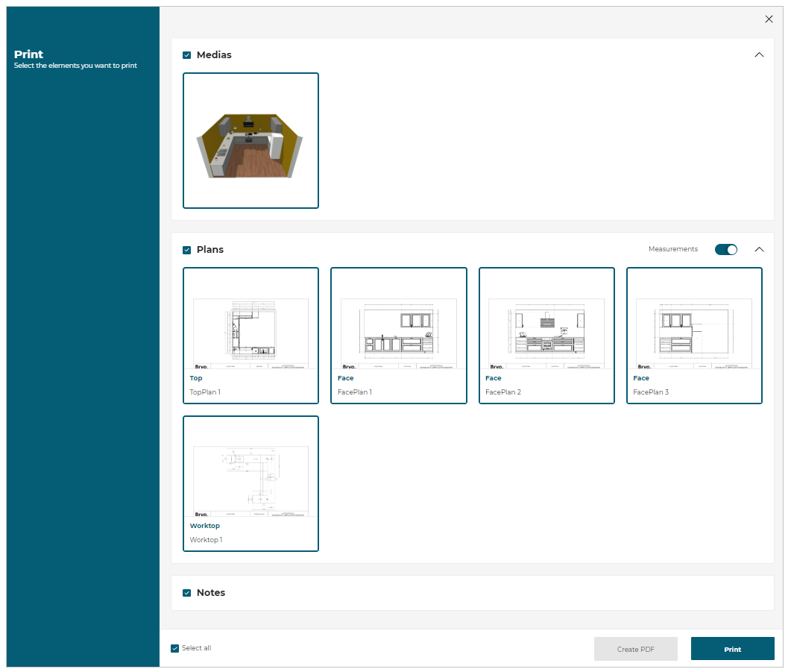Collapse the Medias section chevron
The height and width of the screenshot is (672, 791).
click(x=759, y=54)
